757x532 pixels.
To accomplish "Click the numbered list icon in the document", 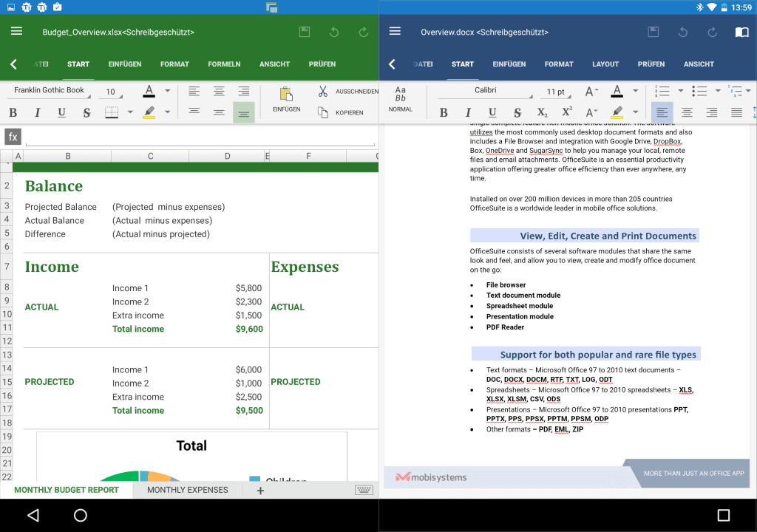I will [662, 91].
